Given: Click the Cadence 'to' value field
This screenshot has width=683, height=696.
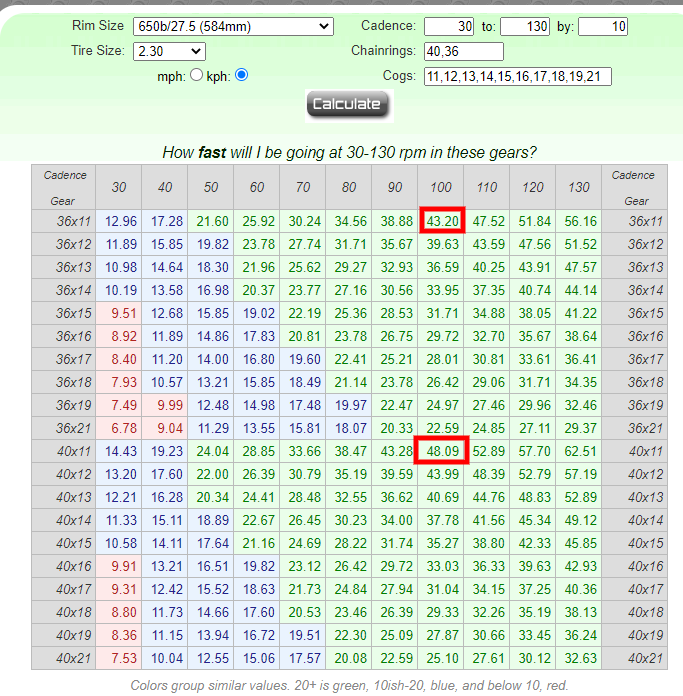Looking at the screenshot, I should [x=524, y=26].
